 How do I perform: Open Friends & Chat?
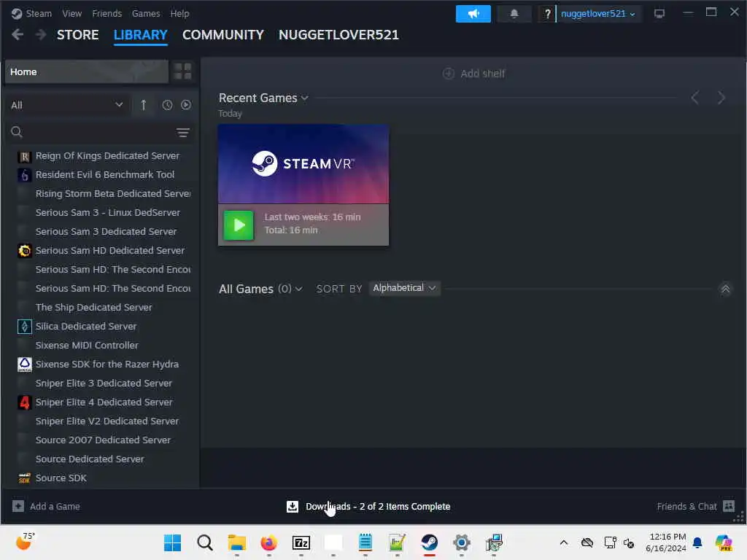pyautogui.click(x=695, y=506)
